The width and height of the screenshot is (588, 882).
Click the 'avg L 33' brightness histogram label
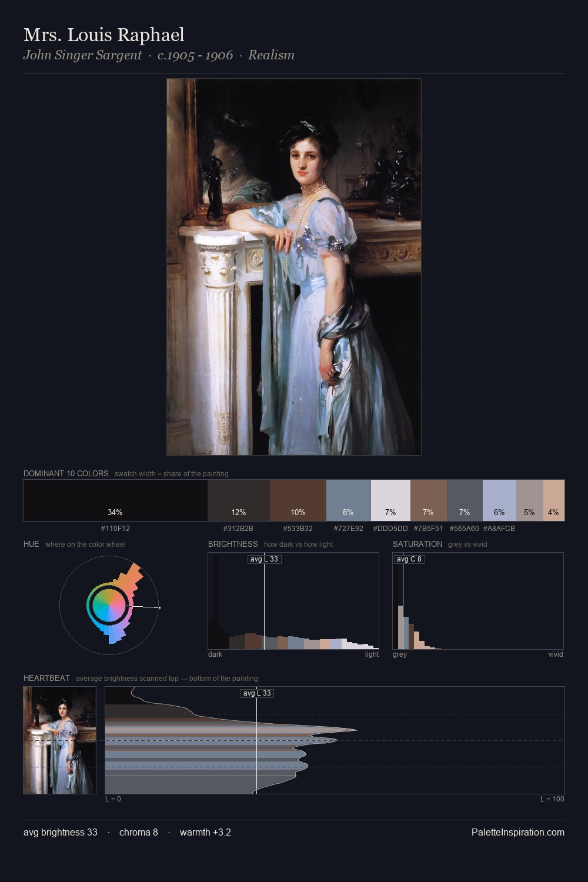click(264, 559)
